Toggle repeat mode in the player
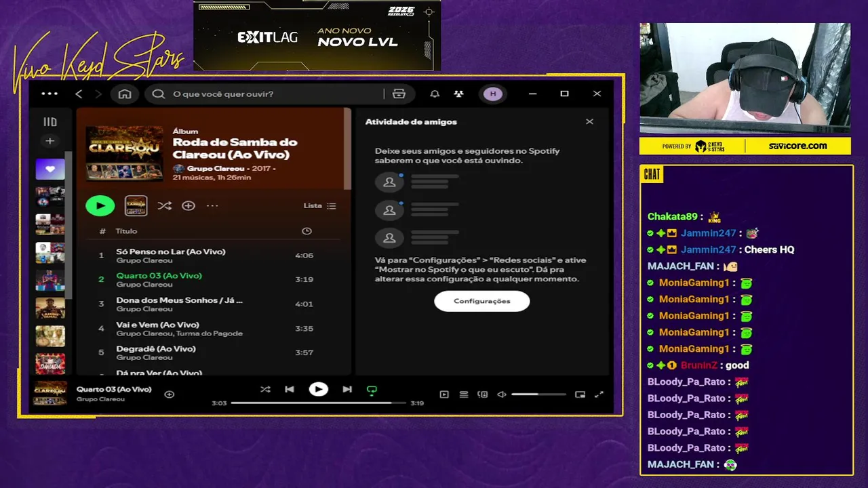The width and height of the screenshot is (868, 488). click(372, 390)
